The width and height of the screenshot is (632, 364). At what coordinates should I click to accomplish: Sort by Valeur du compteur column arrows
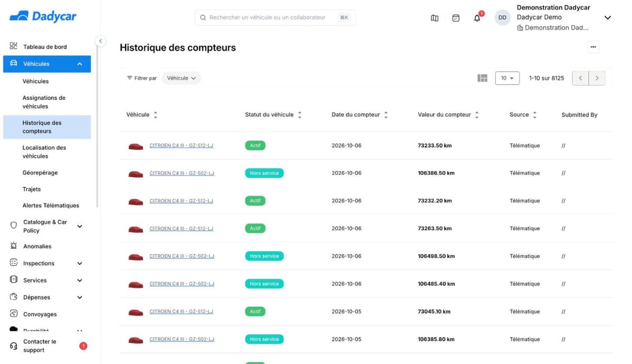(477, 115)
